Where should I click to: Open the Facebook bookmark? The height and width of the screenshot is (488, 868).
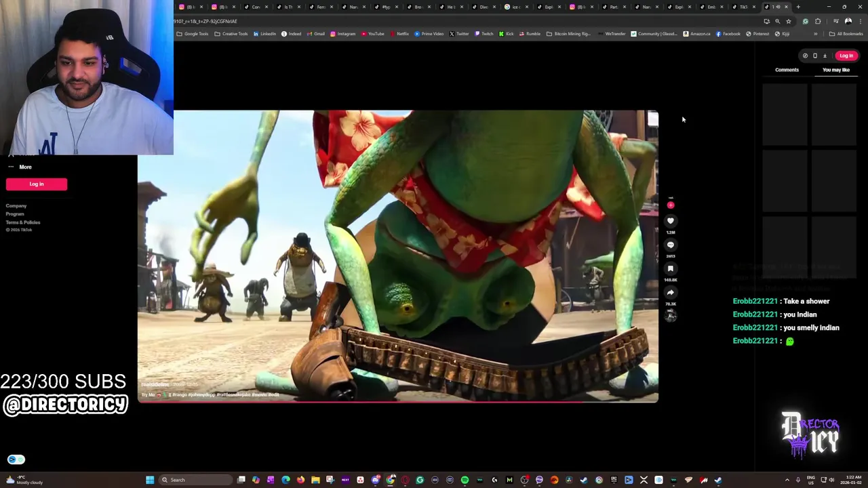(728, 34)
